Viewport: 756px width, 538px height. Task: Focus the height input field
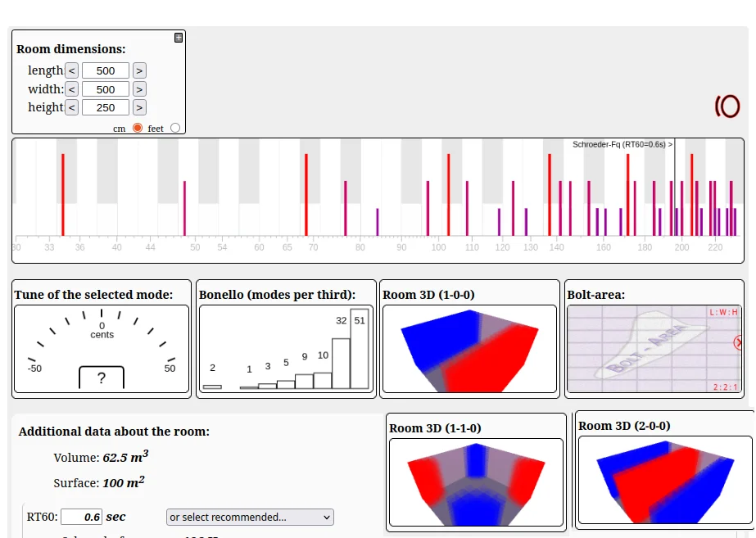106,107
